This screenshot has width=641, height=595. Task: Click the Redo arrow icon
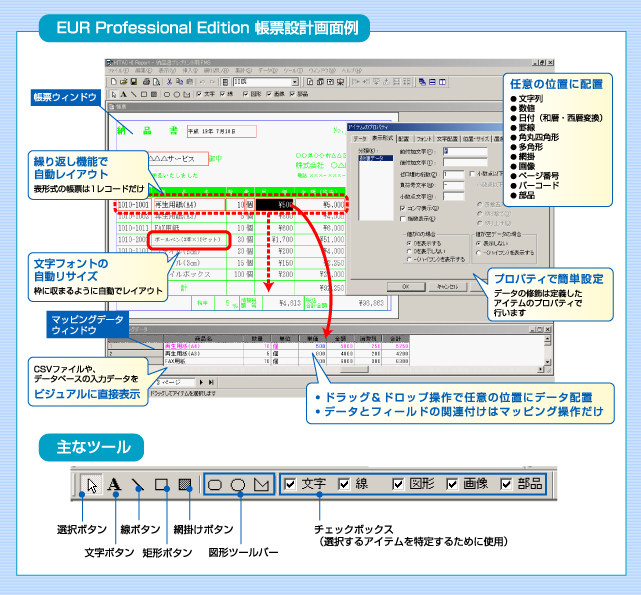[213, 82]
